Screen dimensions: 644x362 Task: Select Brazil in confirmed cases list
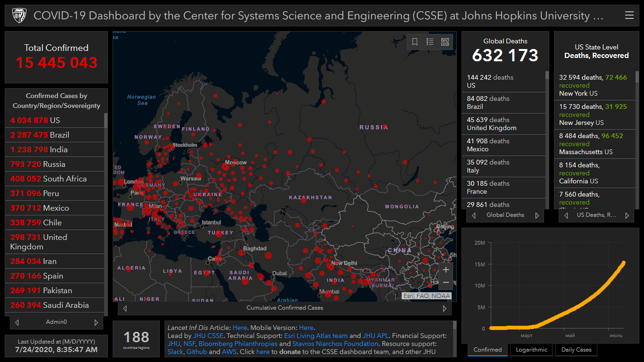54,135
